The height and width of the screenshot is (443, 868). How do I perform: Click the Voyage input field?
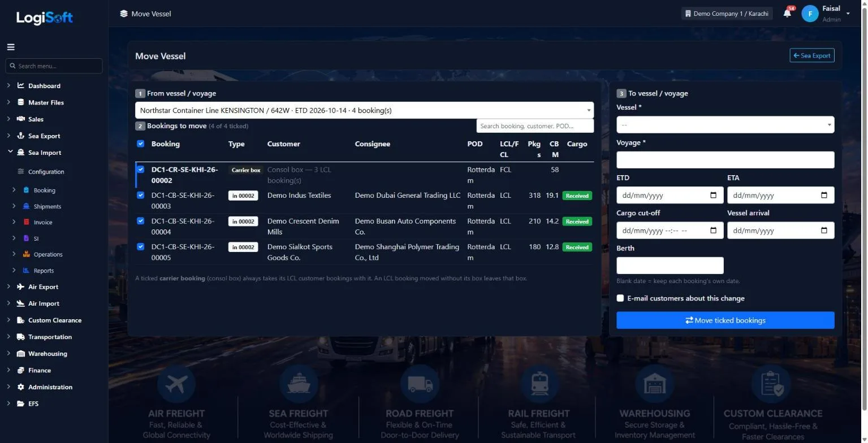click(726, 160)
